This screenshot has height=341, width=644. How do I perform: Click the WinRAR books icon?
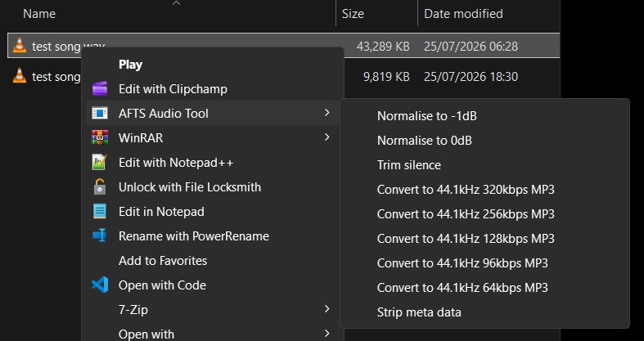pyautogui.click(x=100, y=137)
